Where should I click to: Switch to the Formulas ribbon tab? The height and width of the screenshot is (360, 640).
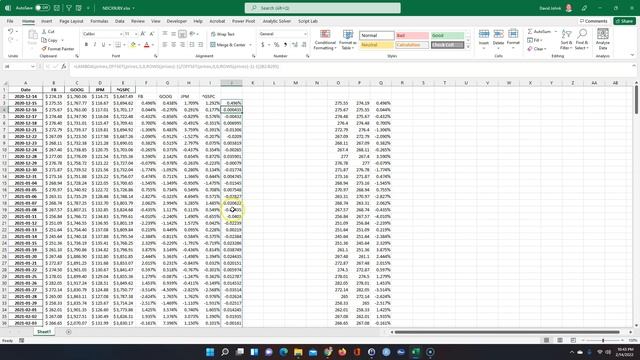click(x=99, y=21)
